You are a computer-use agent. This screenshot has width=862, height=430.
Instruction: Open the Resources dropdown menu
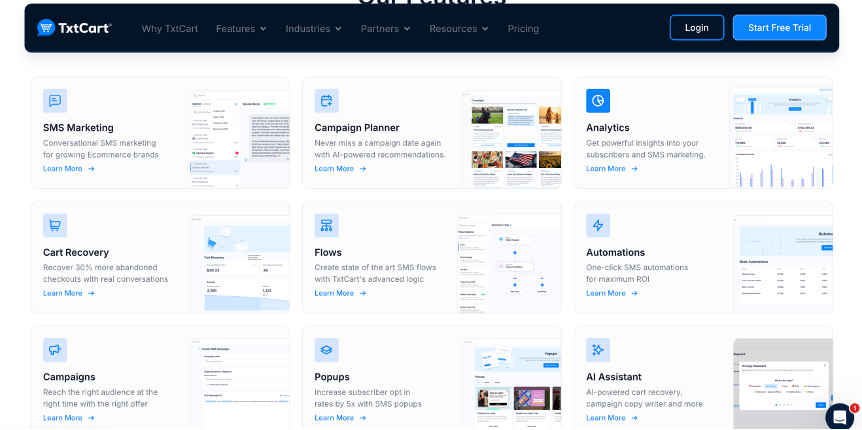coord(459,28)
